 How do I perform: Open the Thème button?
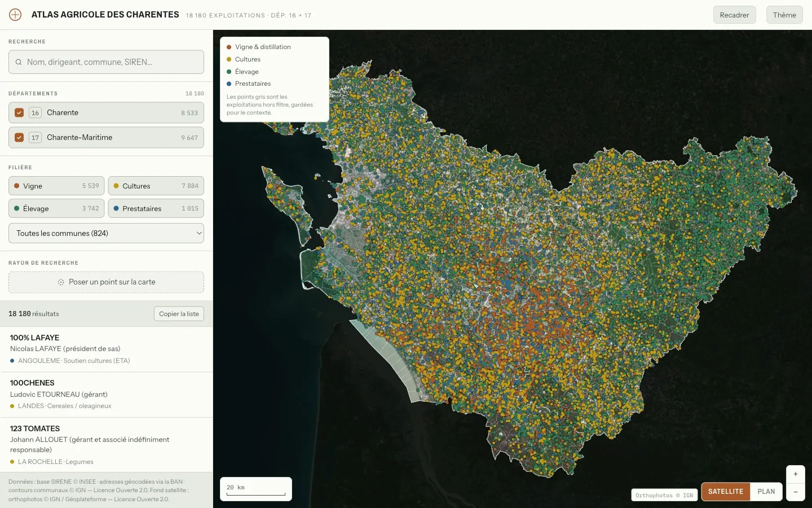(784, 15)
